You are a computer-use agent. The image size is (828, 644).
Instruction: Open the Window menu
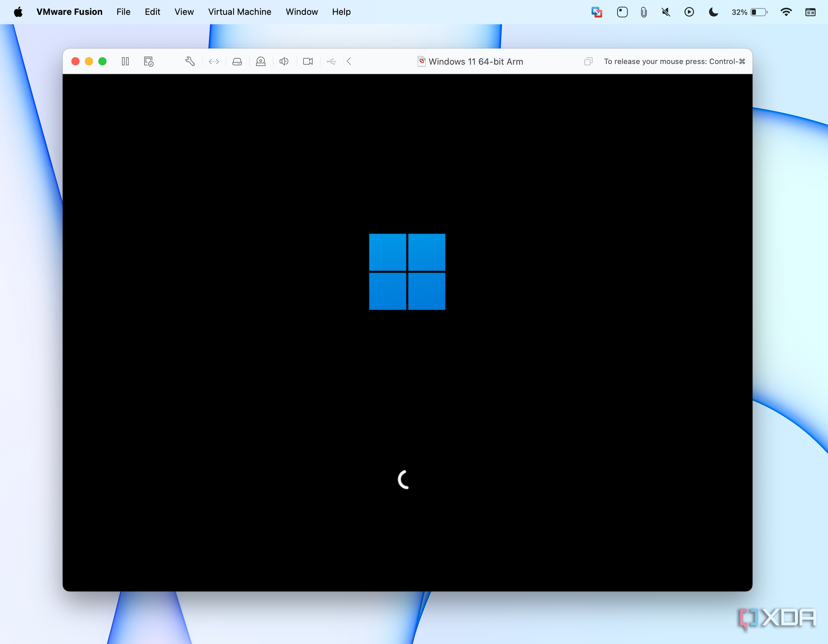pyautogui.click(x=302, y=12)
